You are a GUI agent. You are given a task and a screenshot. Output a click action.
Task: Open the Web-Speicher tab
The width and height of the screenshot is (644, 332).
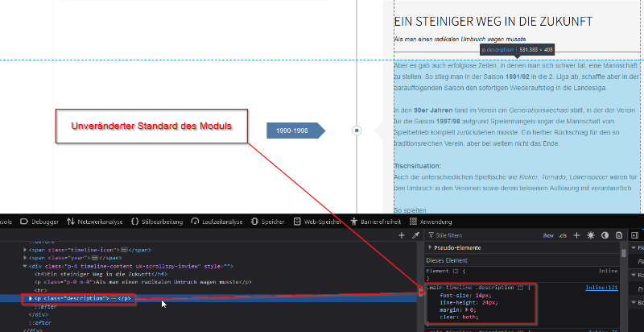coord(317,222)
